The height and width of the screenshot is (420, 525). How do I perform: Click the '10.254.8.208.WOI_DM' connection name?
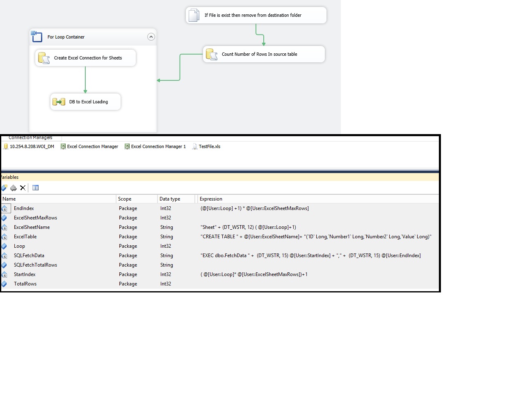coord(32,146)
